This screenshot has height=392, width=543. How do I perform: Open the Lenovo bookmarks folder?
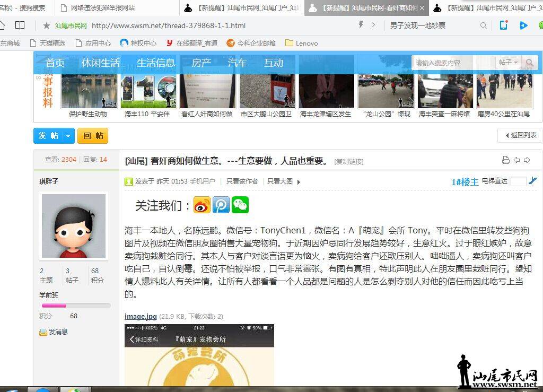point(301,43)
